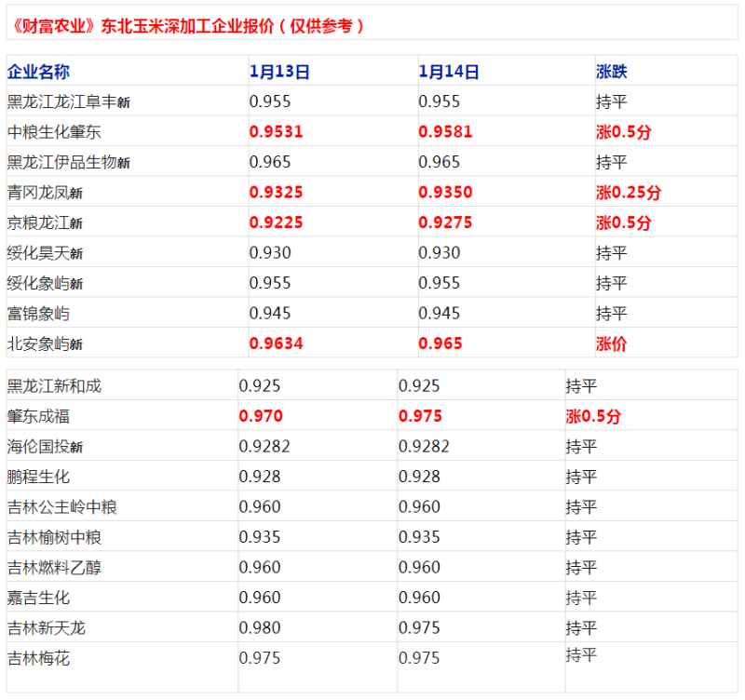
Task: Click the 0.980 price for 吉林新天龙
Action: coord(260,627)
